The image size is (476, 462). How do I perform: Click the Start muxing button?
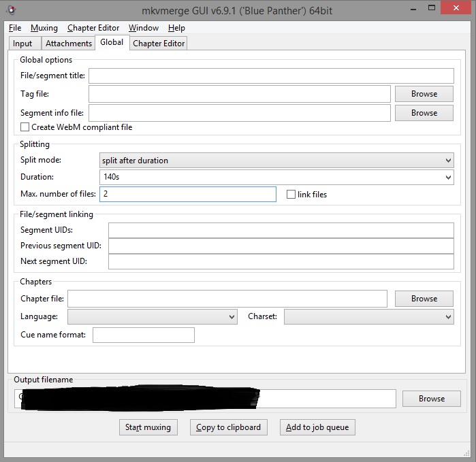point(148,427)
